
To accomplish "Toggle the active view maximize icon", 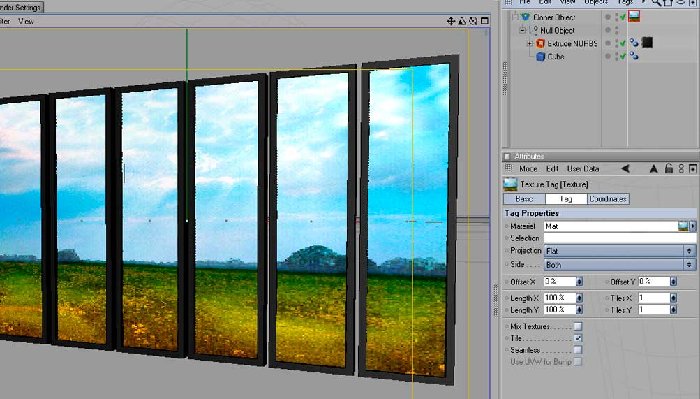I will click(x=485, y=21).
